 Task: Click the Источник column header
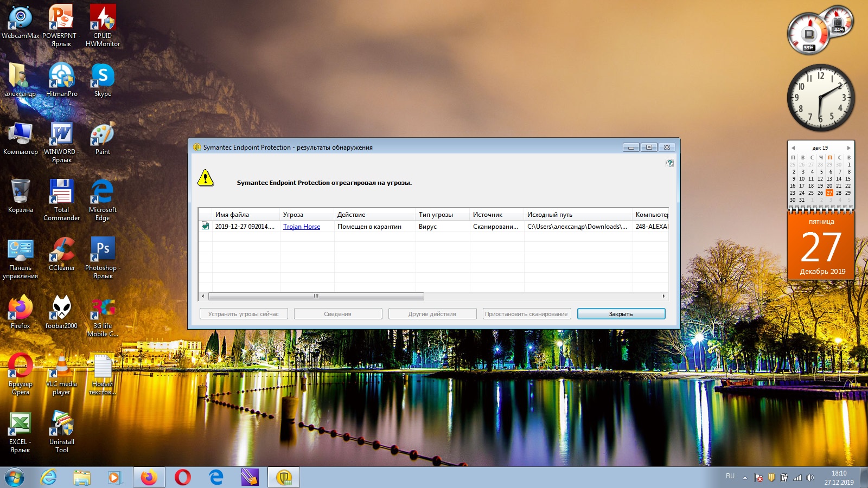(497, 215)
